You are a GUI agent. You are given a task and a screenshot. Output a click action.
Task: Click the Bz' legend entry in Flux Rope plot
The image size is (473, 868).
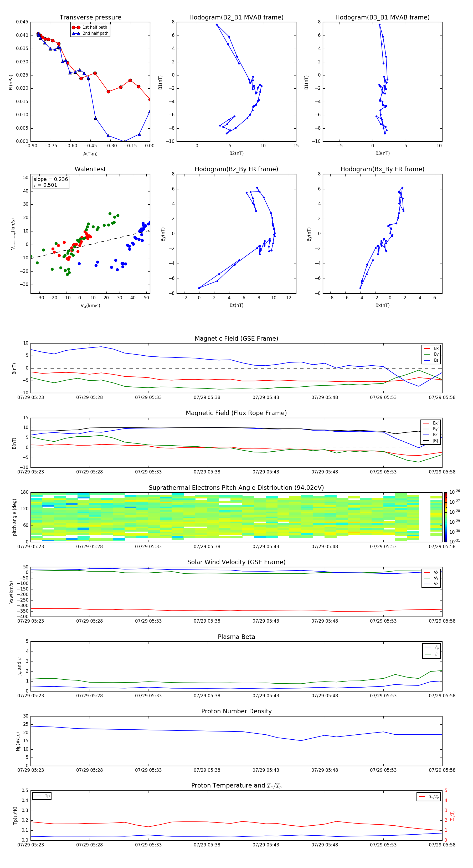coord(431,435)
